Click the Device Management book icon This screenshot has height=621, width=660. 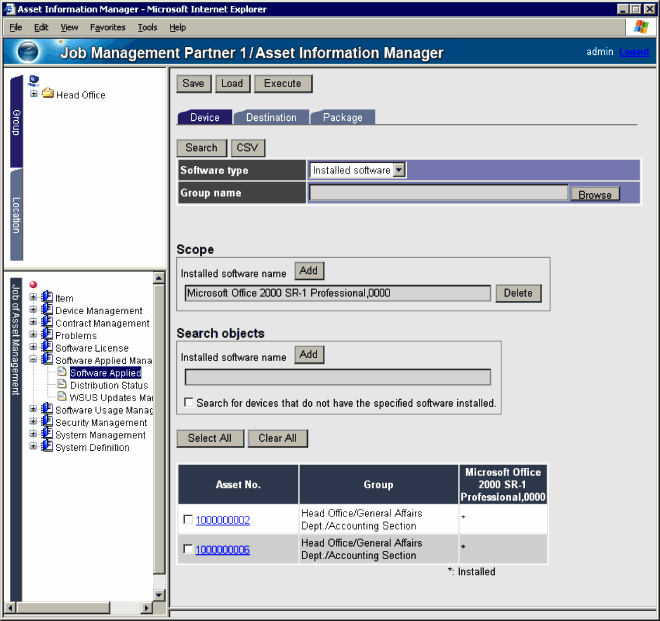click(x=47, y=311)
